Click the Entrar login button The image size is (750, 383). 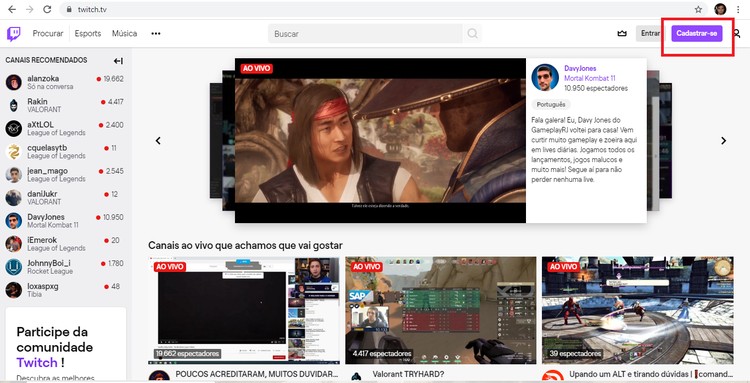click(x=650, y=33)
